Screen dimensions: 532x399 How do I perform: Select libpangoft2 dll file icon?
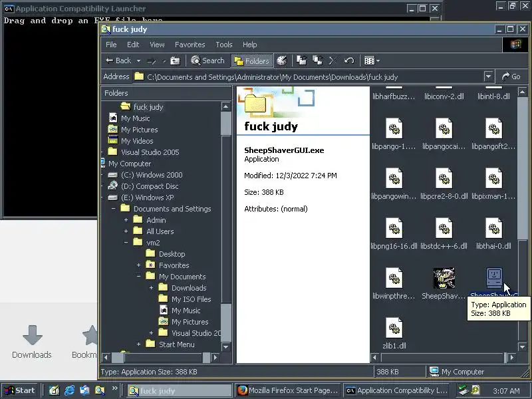pyautogui.click(x=493, y=128)
